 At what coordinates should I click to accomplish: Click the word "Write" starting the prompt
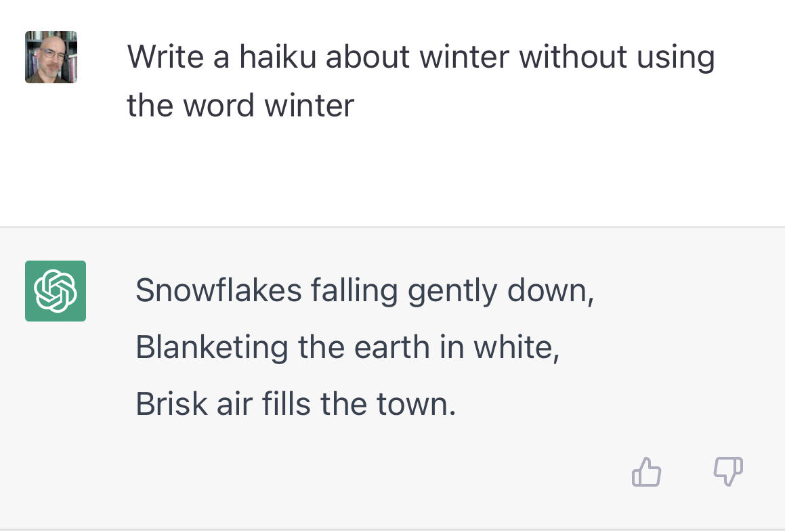click(165, 58)
